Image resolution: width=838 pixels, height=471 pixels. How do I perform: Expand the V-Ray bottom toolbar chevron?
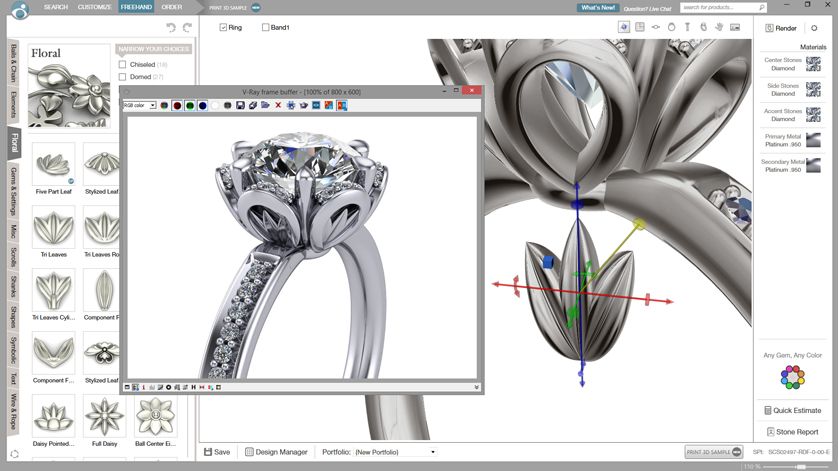(x=477, y=387)
